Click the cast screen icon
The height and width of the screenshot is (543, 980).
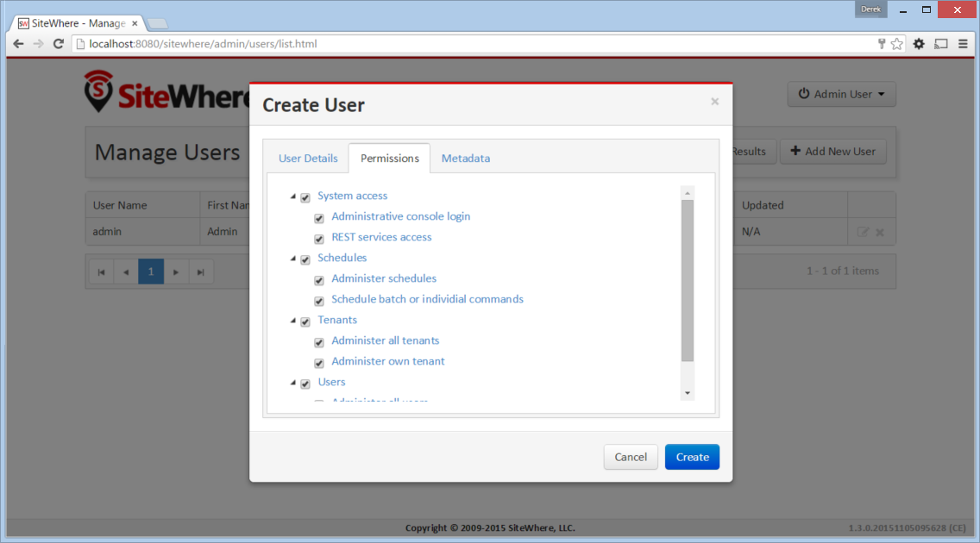click(x=941, y=44)
